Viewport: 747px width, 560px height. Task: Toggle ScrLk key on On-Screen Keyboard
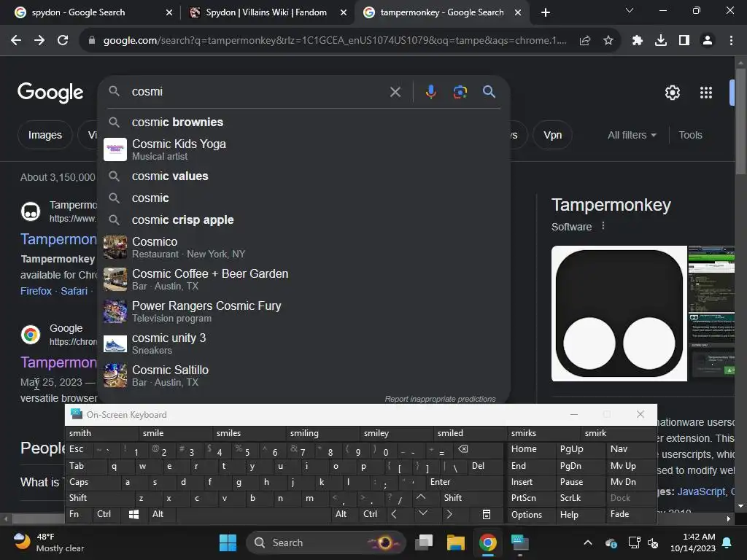click(x=579, y=498)
